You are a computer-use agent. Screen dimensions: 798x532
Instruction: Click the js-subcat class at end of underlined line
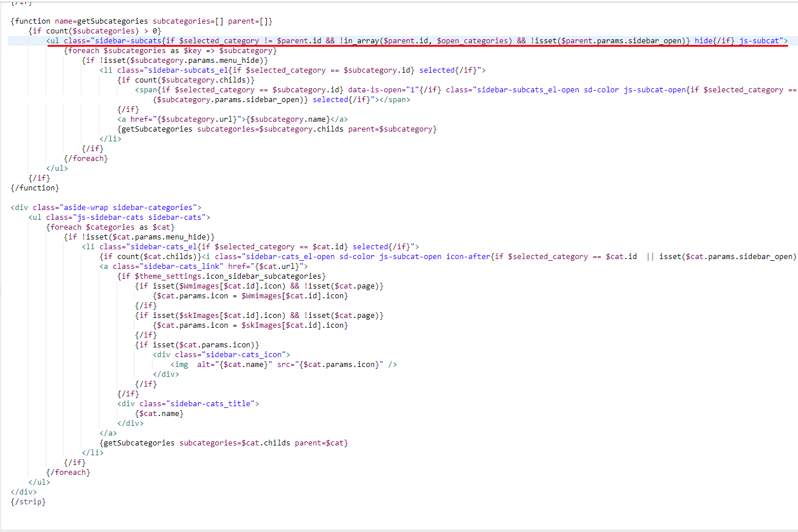coord(759,41)
